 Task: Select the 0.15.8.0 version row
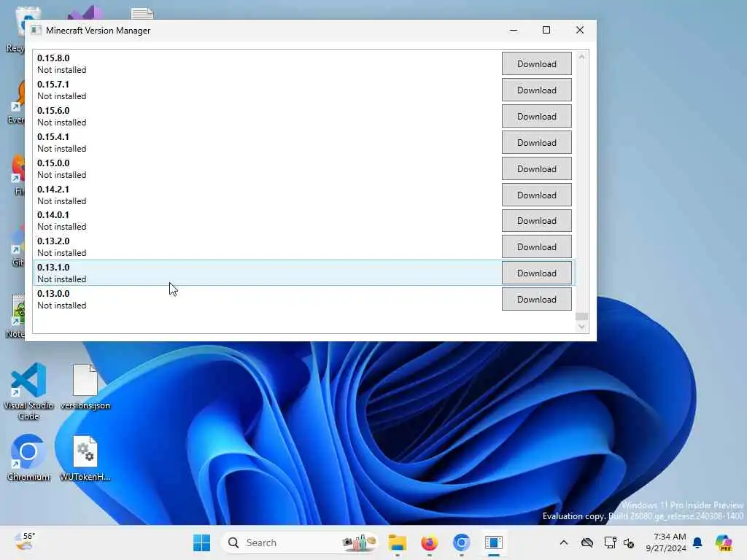pyautogui.click(x=304, y=64)
